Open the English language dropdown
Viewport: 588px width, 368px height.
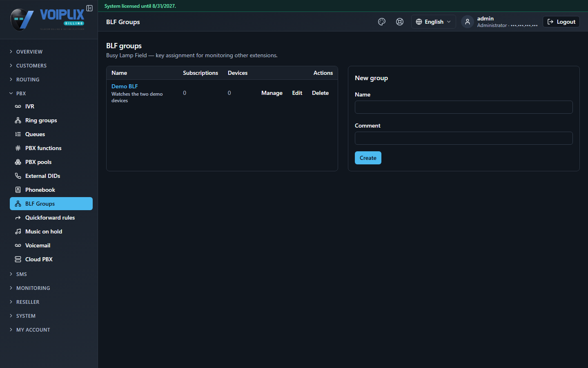click(433, 22)
